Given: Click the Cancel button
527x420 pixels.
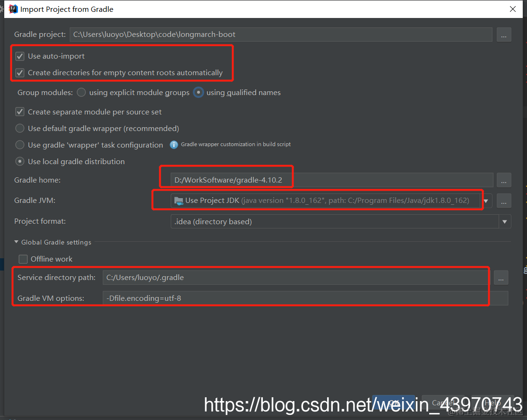Looking at the screenshot, I should coord(443,403).
